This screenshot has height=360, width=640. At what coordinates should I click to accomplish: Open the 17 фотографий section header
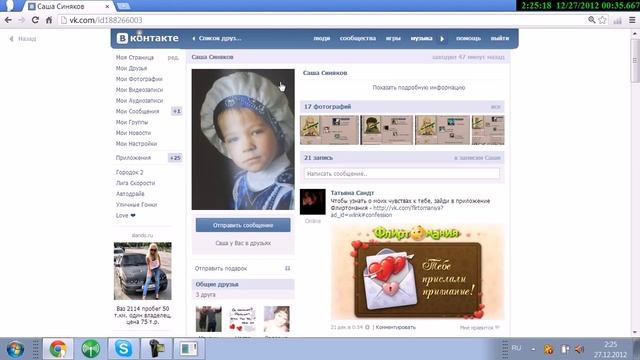coord(402,107)
